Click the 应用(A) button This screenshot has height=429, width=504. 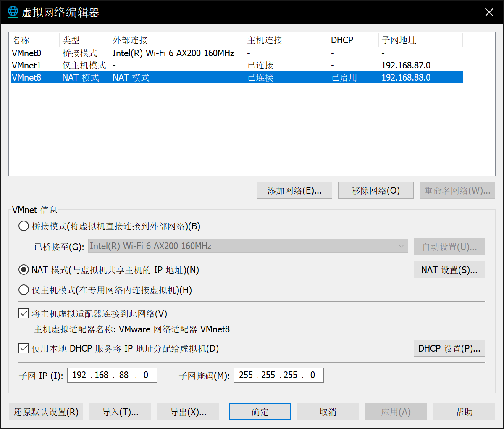pos(396,412)
